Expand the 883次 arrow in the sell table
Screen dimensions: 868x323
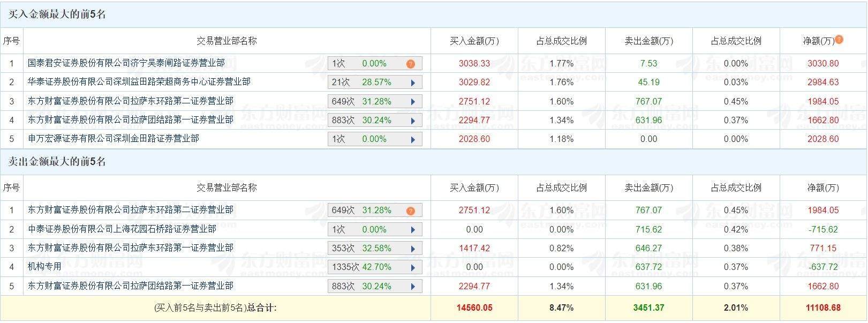413,287
